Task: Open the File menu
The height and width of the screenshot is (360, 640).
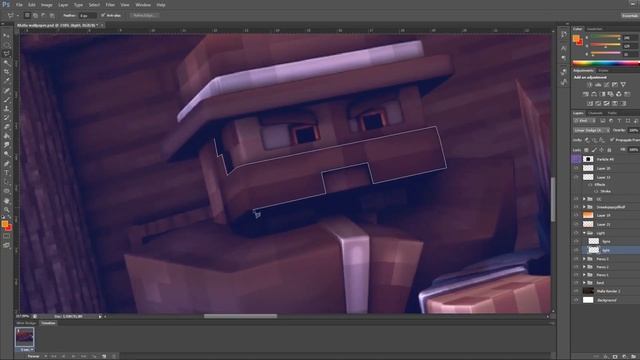Action: pyautogui.click(x=19, y=5)
